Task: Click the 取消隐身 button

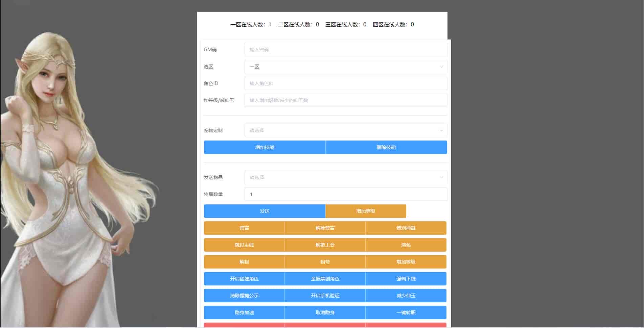Action: tap(325, 312)
